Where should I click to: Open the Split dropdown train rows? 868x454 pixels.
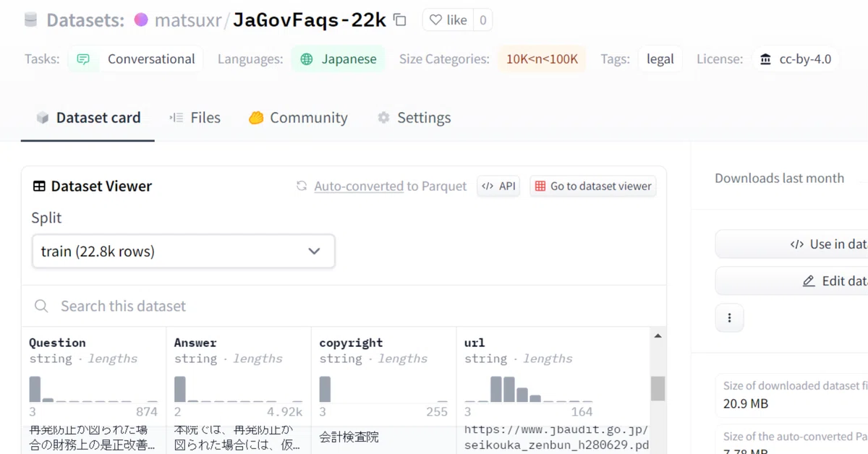pyautogui.click(x=183, y=252)
